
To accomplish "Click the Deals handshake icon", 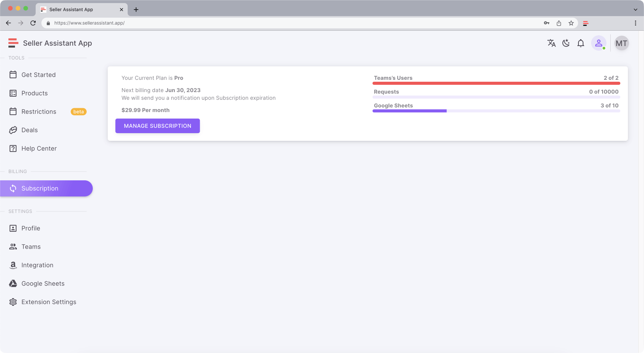I will coord(13,130).
